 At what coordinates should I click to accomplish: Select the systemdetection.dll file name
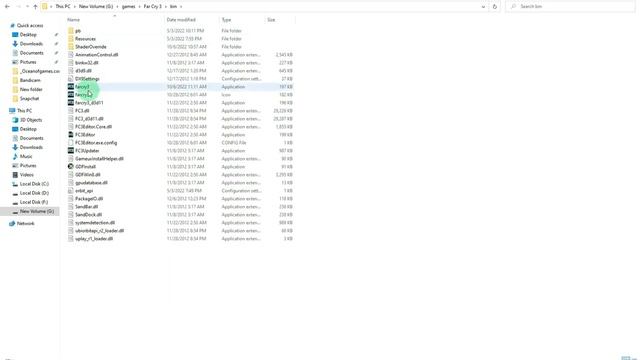[95, 222]
